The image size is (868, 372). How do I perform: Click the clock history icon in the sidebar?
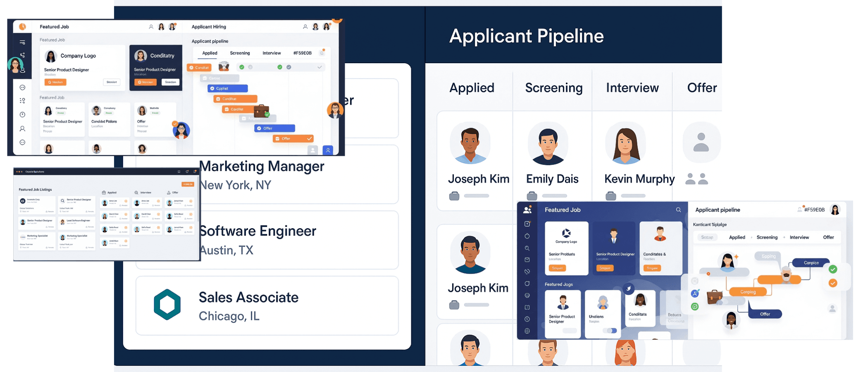click(527, 319)
